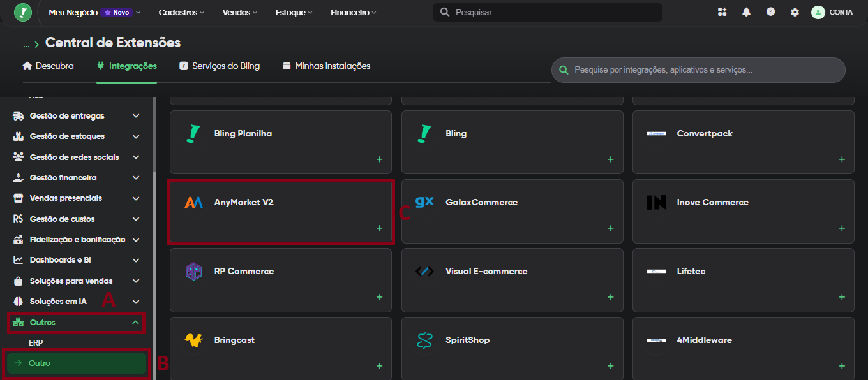Click the AnyMarket V2 logo icon

tap(193, 202)
